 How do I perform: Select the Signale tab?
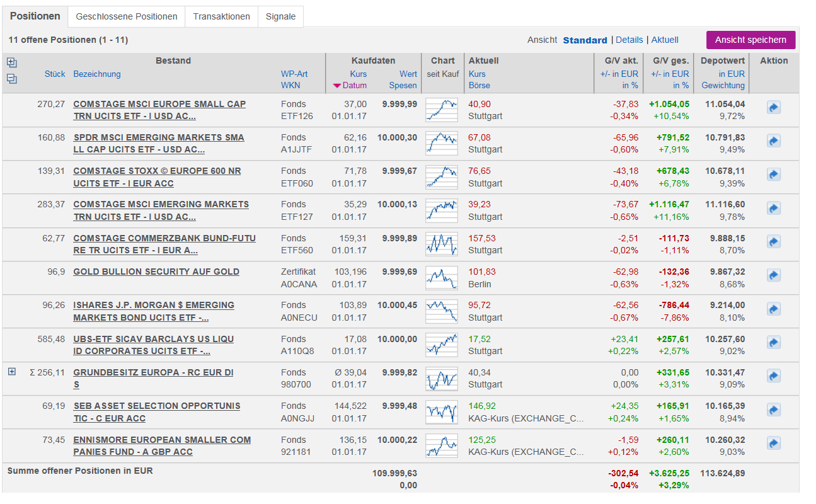pyautogui.click(x=280, y=17)
